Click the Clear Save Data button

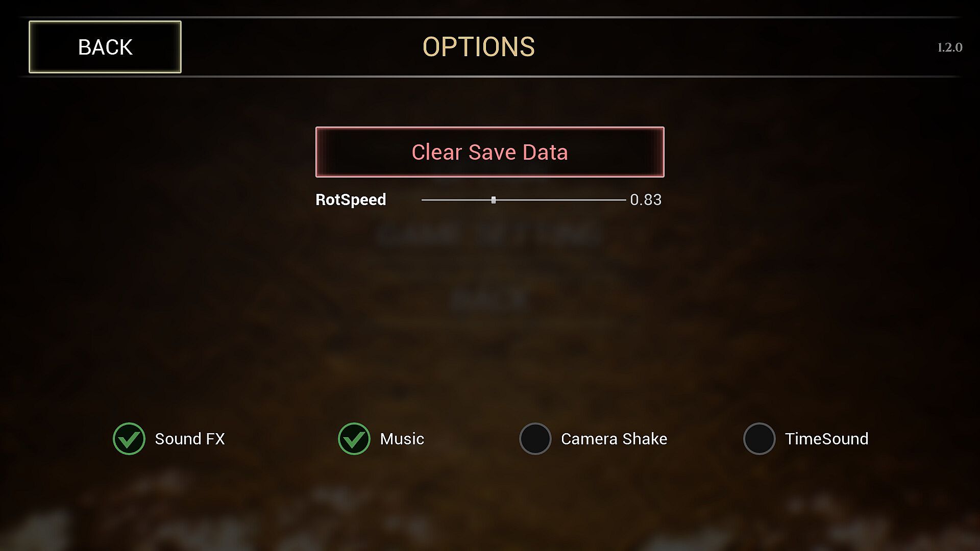(489, 152)
